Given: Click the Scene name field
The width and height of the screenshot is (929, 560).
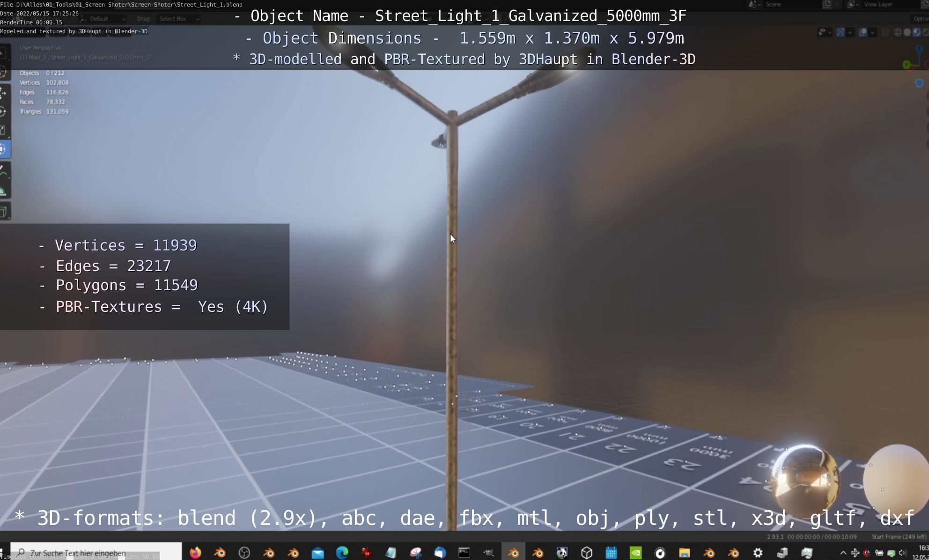Looking at the screenshot, I should point(791,5).
